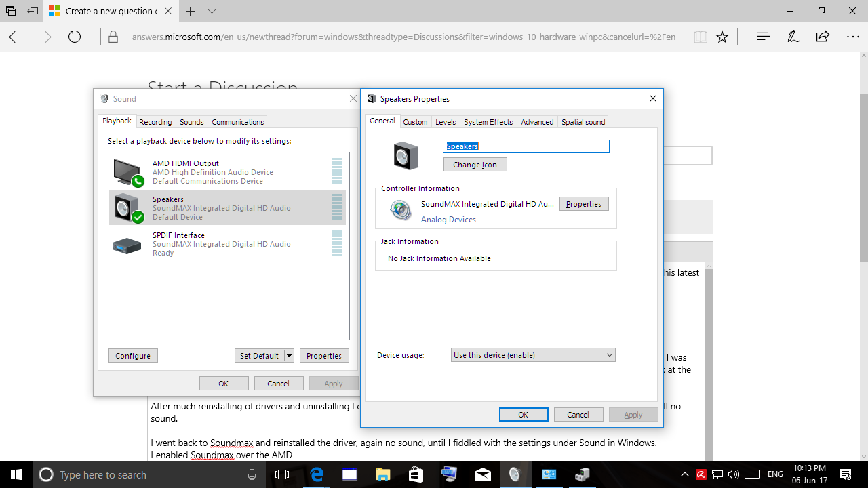868x488 pixels.
Task: Cancel the Speakers Properties dialog
Action: click(578, 415)
